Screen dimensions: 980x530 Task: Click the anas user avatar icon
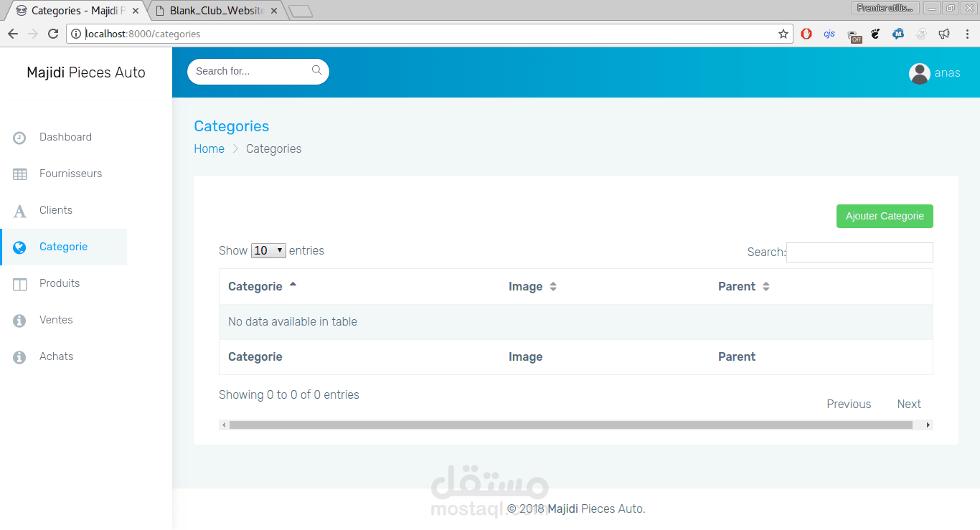point(920,73)
